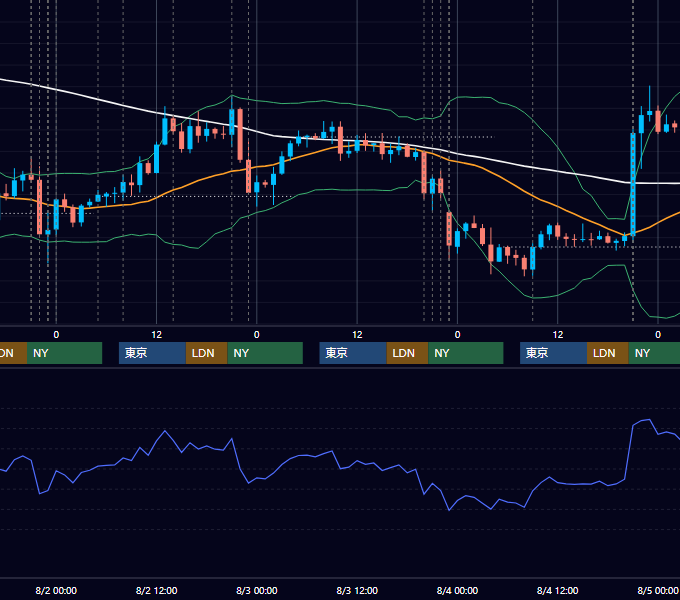Click the 8/5 00:00 time axis label
Image resolution: width=680 pixels, height=600 pixels.
pos(657,590)
